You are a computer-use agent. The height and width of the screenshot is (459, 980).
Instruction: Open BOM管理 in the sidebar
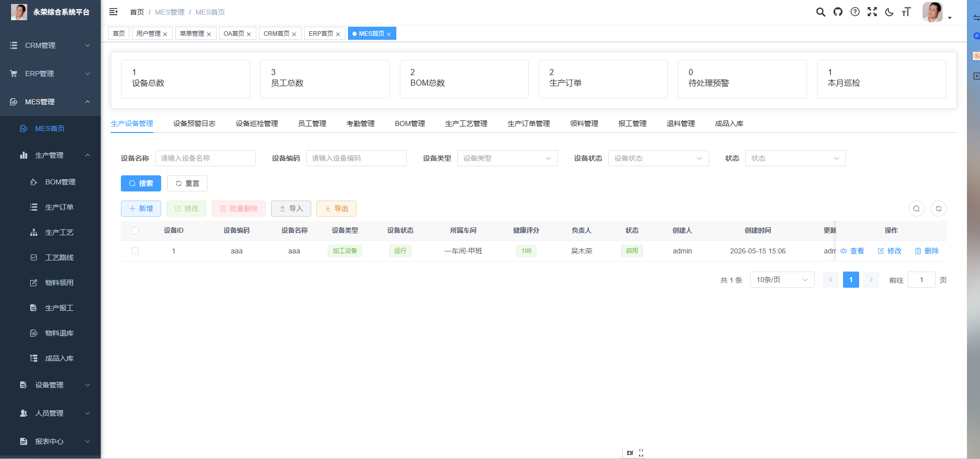[50, 182]
